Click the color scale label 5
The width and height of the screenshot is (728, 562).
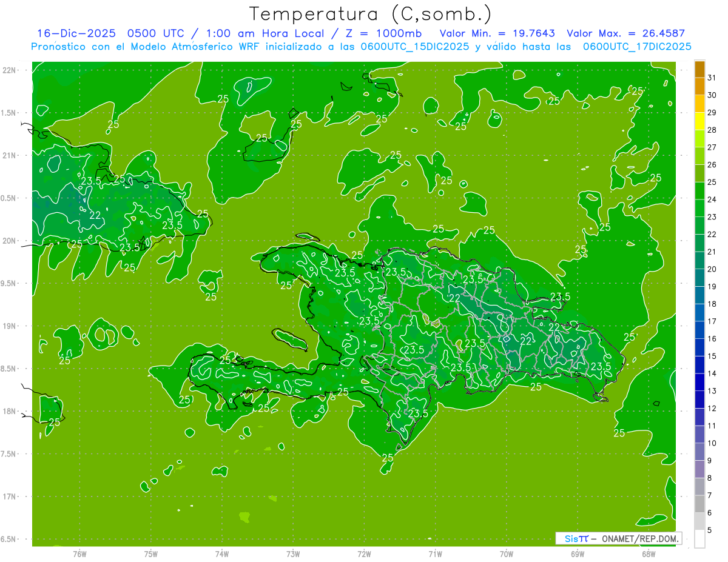click(x=710, y=530)
